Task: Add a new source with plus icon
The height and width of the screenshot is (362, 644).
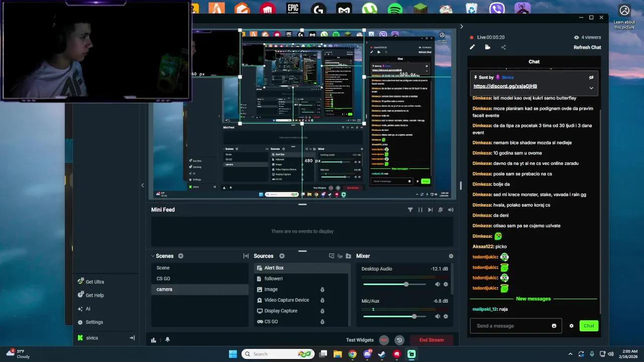Action: point(282,256)
